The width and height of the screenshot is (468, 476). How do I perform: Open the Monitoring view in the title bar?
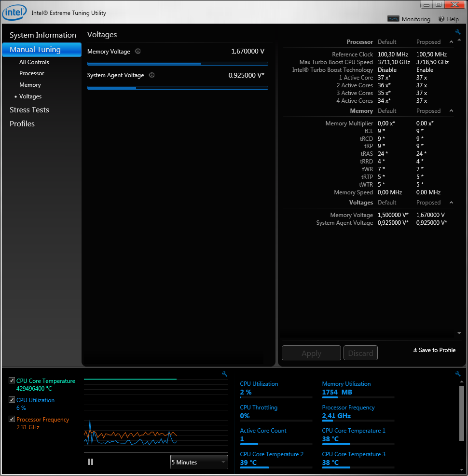[409, 19]
